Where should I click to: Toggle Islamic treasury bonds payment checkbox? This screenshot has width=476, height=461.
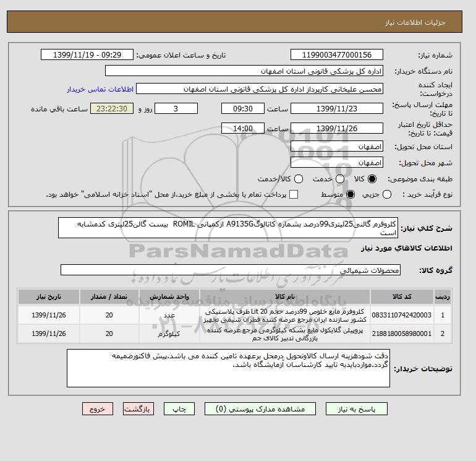pyautogui.click(x=294, y=194)
